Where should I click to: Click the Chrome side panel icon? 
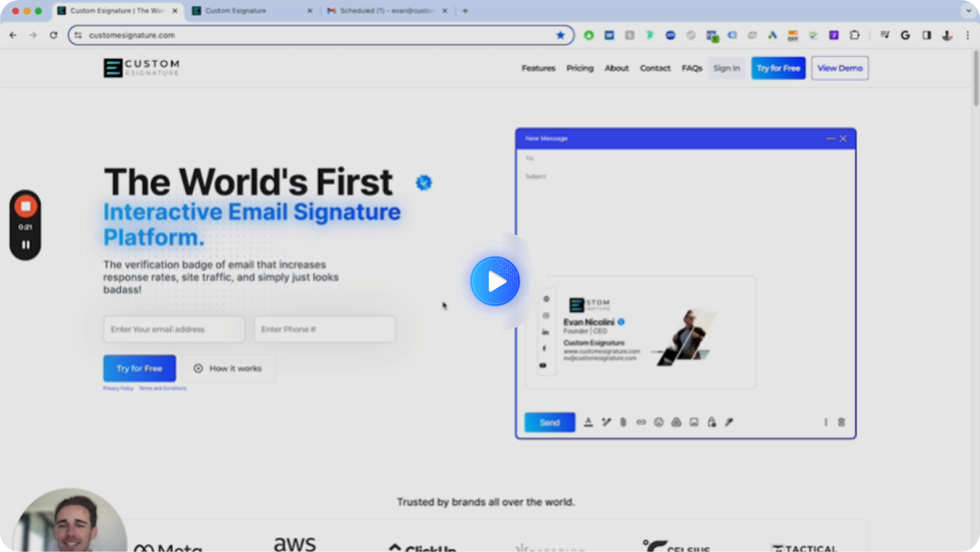point(926,35)
